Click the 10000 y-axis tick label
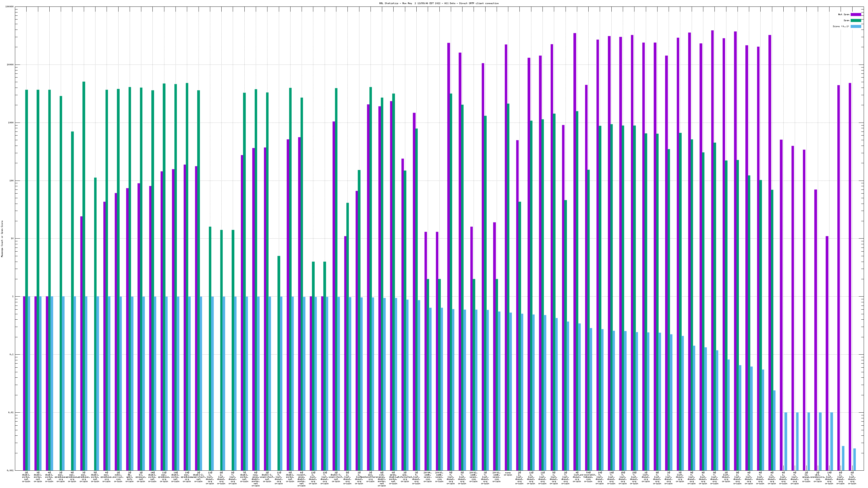 pyautogui.click(x=11, y=65)
